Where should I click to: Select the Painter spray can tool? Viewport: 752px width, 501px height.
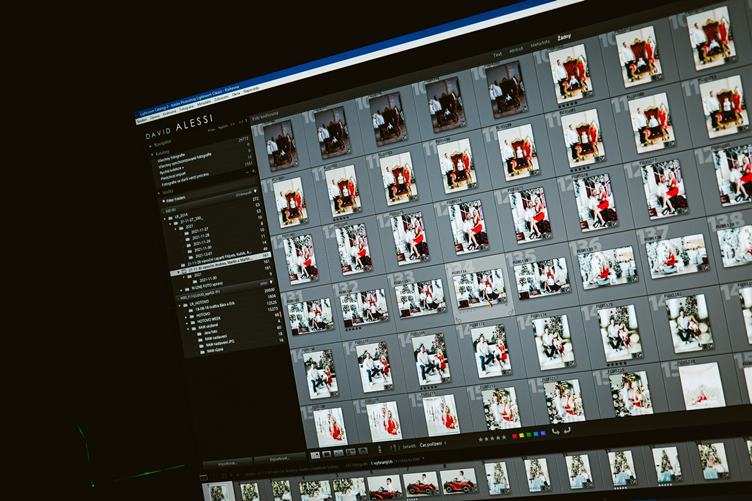pos(380,449)
